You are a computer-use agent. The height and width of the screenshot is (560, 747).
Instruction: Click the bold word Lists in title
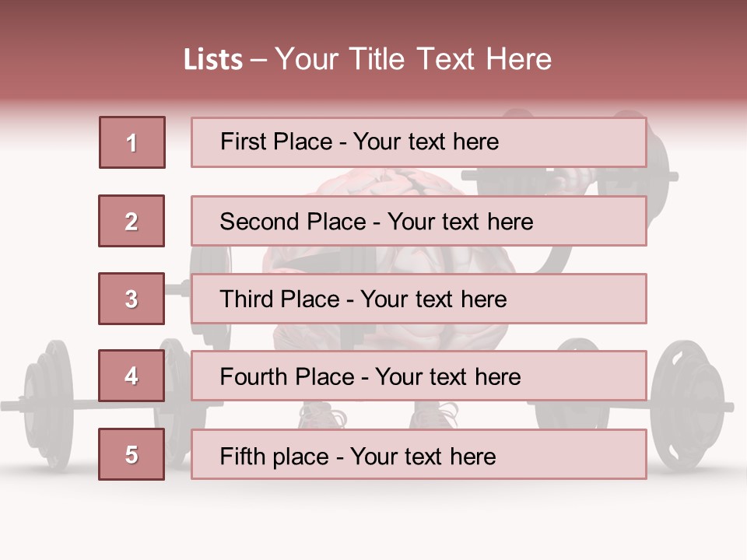tap(213, 59)
